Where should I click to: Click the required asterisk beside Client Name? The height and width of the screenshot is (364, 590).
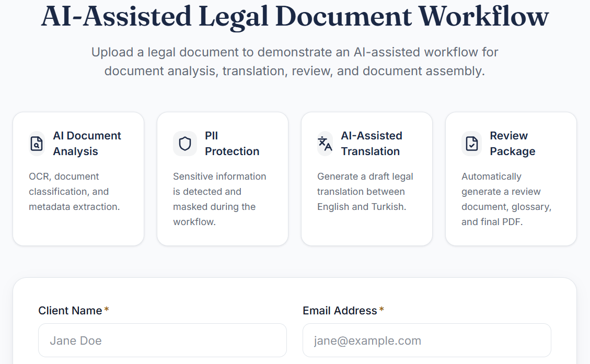click(x=107, y=310)
